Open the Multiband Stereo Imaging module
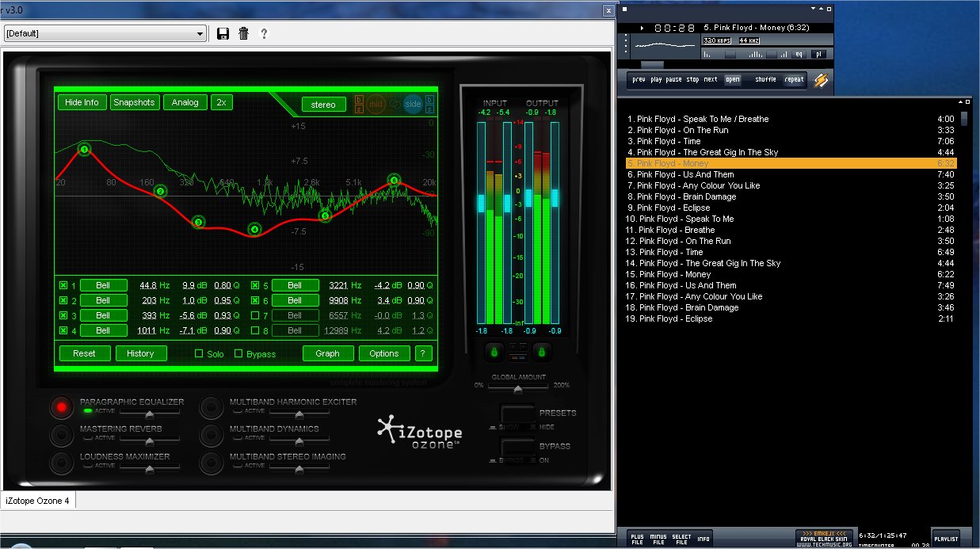Screen dimensions: 980x549 (x=210, y=462)
